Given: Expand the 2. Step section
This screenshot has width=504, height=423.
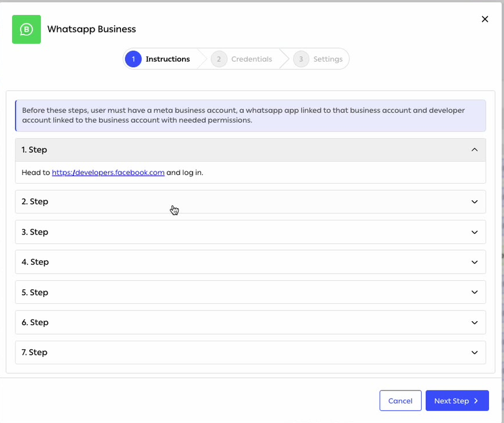Looking at the screenshot, I should pyautogui.click(x=250, y=201).
